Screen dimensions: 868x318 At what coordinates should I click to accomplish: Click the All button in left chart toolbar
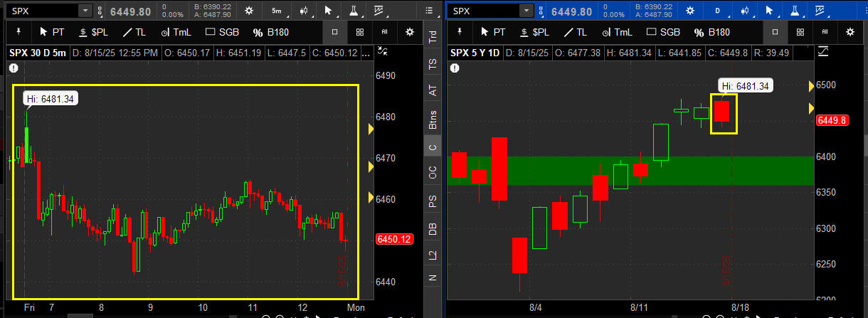385,32
